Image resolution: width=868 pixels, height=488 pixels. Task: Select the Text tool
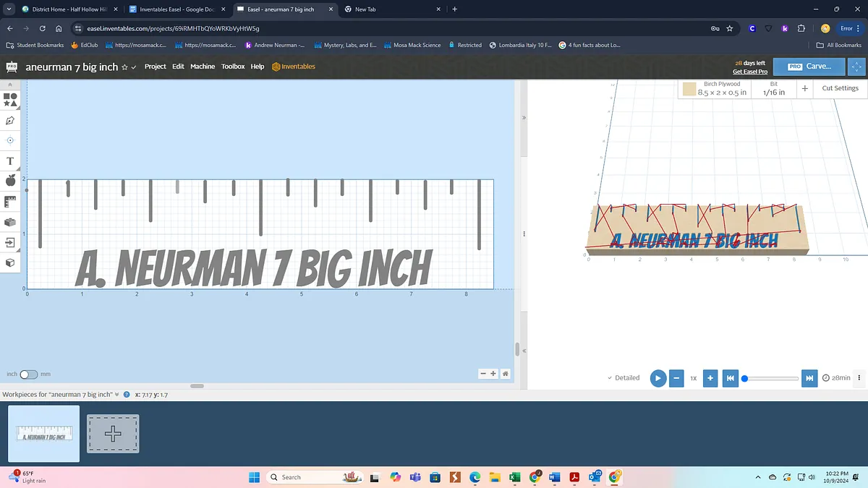coord(10,161)
